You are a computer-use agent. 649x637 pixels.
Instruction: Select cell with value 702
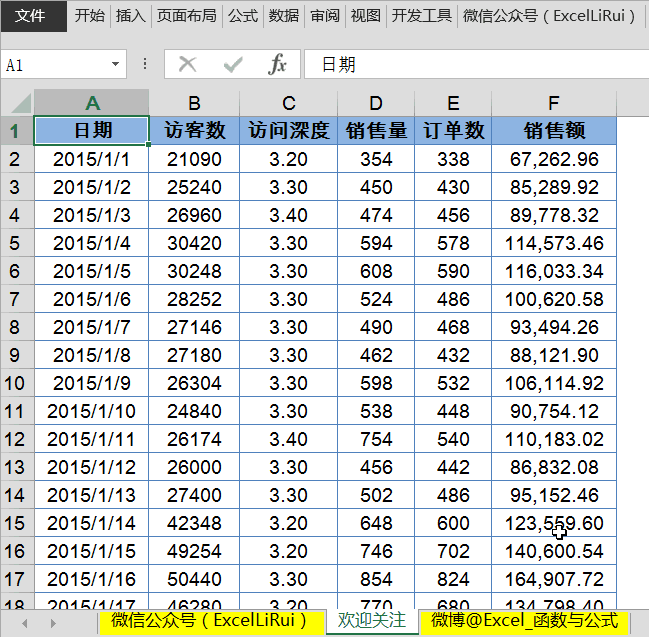(453, 551)
